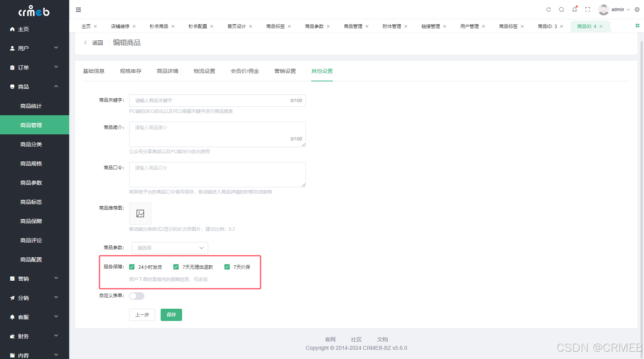Open the settings gear beside admin
Viewport: 644px width, 359px height.
tap(637, 10)
